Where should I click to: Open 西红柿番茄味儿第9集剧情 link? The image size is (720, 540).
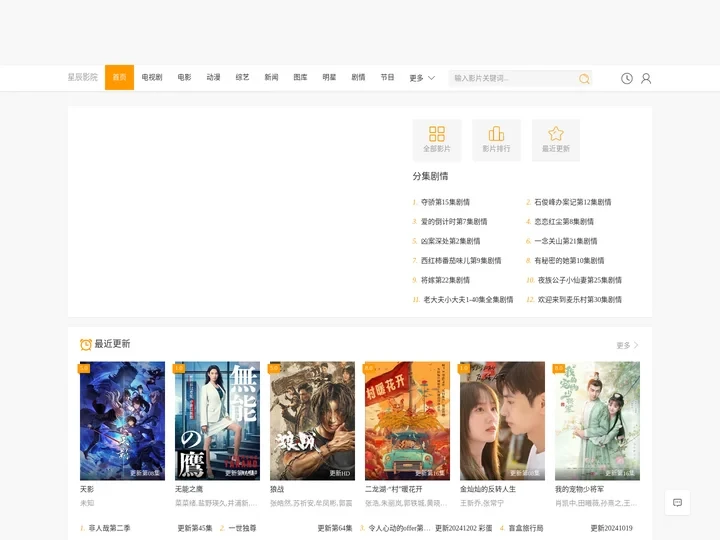pos(461,260)
